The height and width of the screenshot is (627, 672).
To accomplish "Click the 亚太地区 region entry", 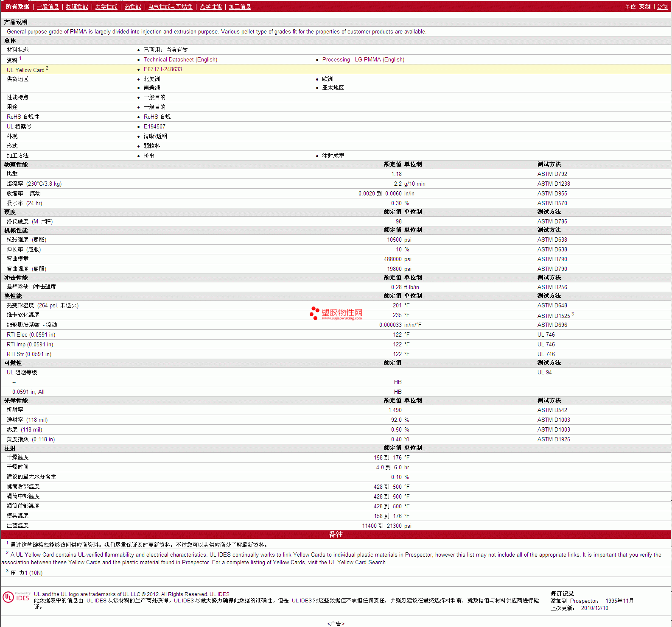I will 333,88.
